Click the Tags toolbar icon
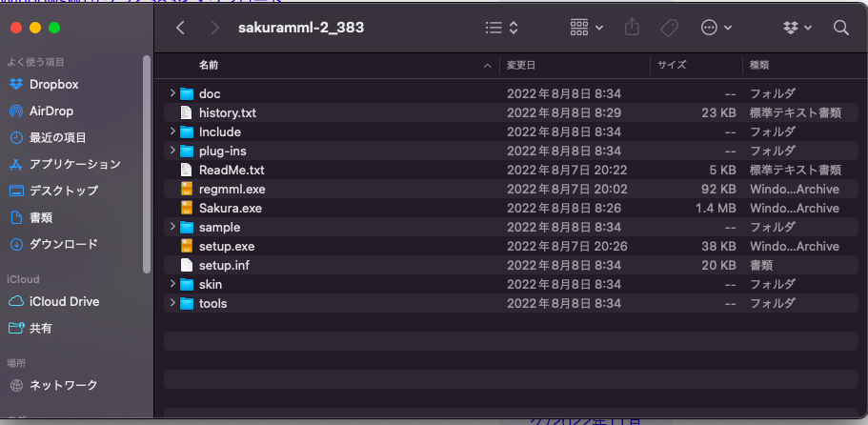 [x=669, y=28]
